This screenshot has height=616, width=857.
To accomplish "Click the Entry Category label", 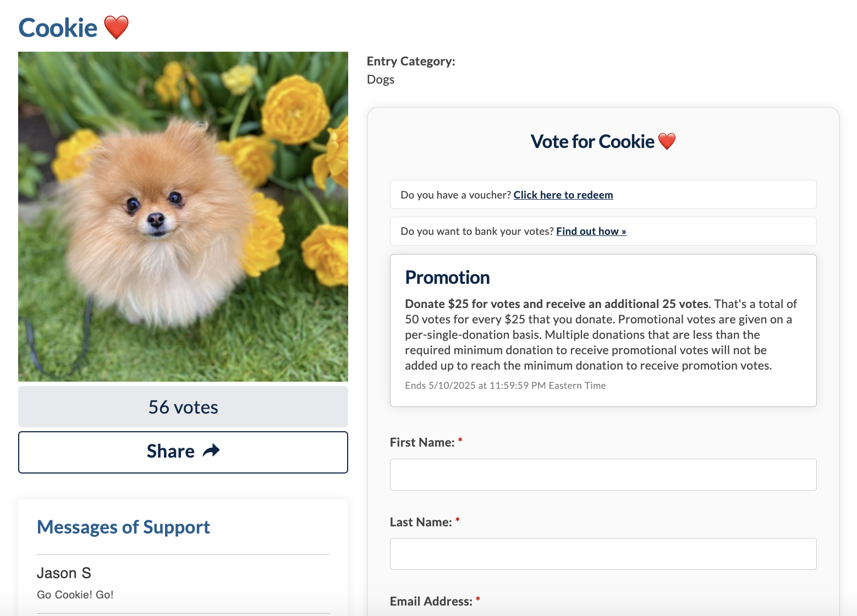I will 411,61.
